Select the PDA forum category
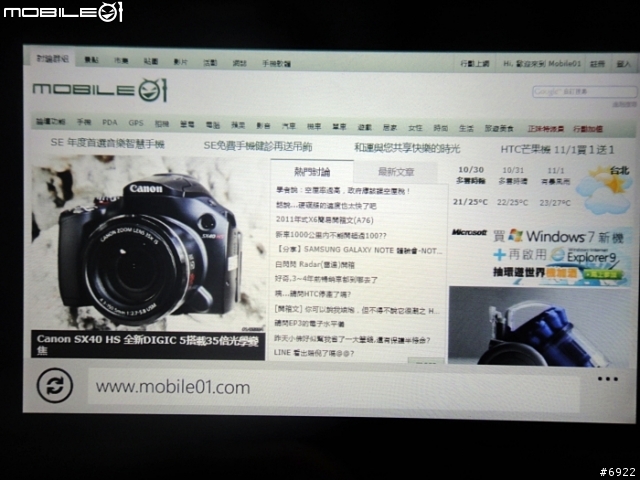 click(109, 122)
